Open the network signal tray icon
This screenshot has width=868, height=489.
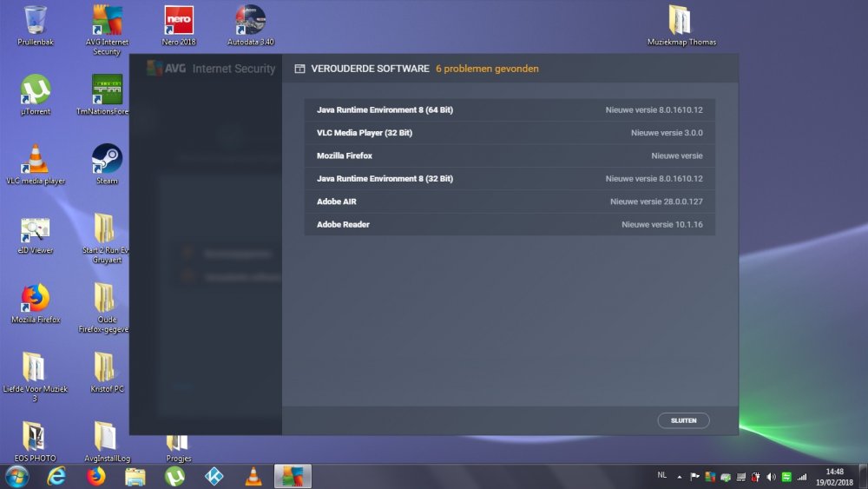801,477
